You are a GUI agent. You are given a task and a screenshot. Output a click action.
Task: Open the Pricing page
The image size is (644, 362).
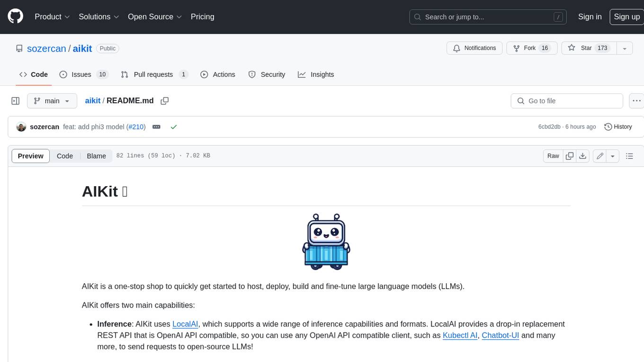202,17
